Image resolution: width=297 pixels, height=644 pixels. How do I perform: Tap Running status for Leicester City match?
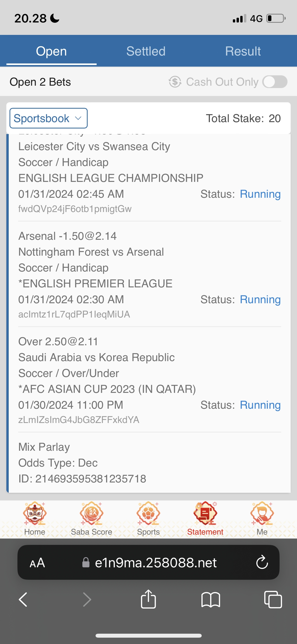(260, 194)
